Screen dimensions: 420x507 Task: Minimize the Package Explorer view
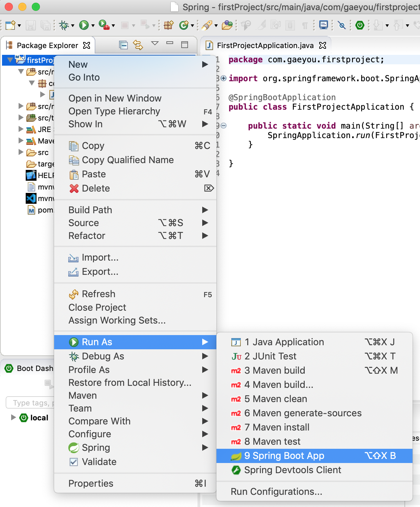(170, 43)
